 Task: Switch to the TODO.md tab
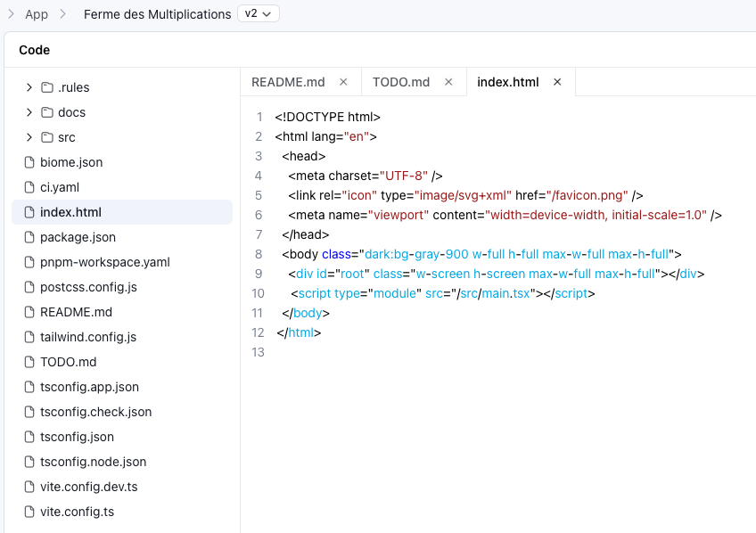coord(401,82)
